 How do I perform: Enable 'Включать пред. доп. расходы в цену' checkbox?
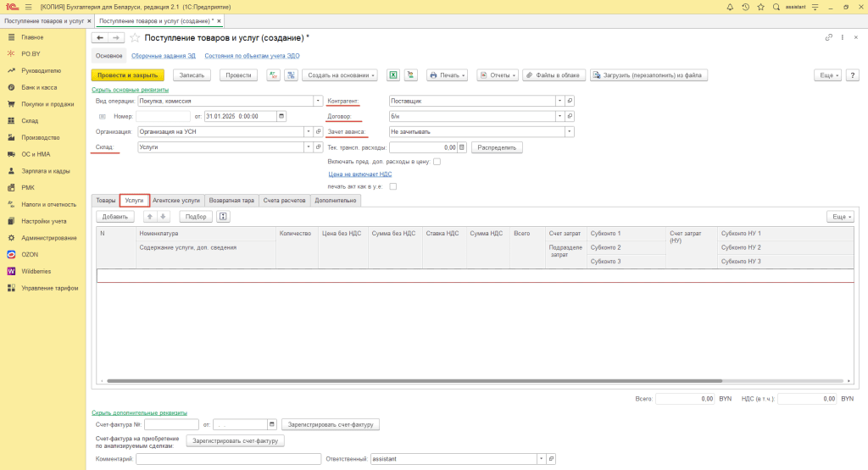click(x=437, y=161)
